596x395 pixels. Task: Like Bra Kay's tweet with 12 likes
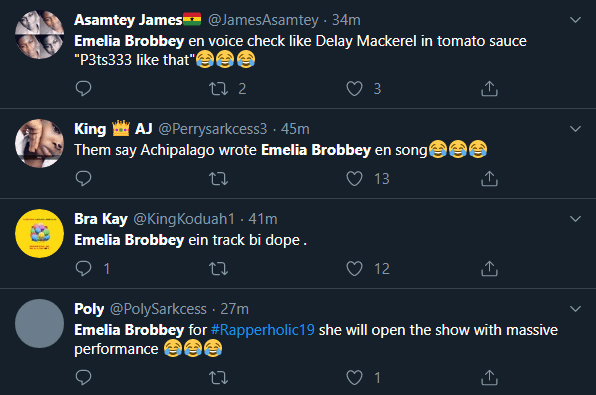pyautogui.click(x=354, y=268)
